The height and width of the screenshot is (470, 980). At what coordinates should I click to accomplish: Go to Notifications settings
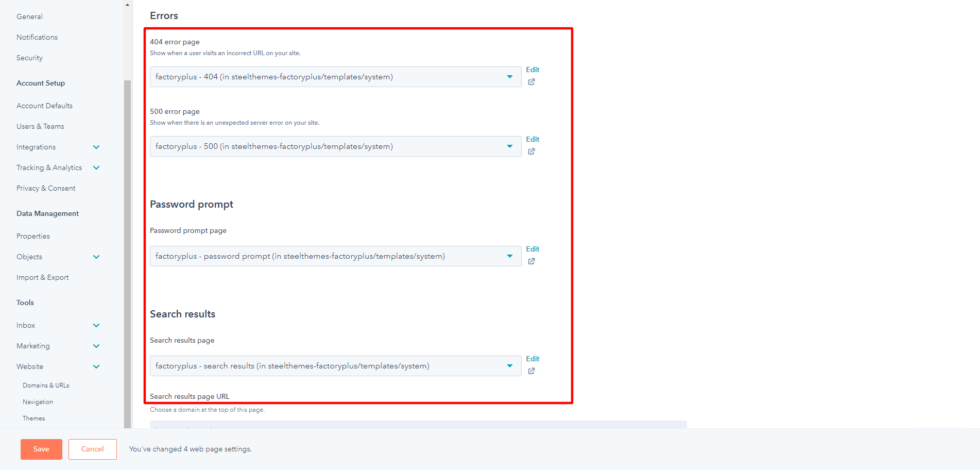point(37,37)
